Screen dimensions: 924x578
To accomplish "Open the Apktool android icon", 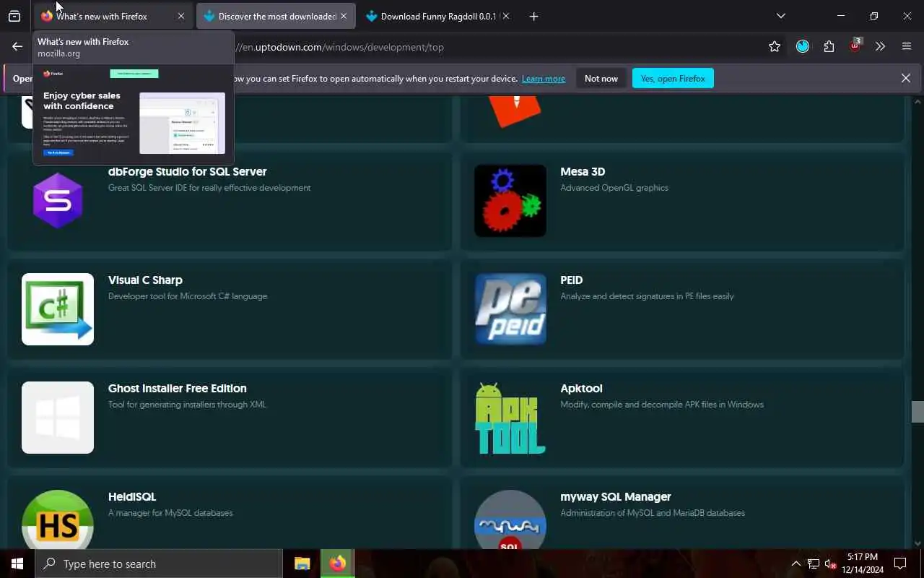I will [510, 418].
